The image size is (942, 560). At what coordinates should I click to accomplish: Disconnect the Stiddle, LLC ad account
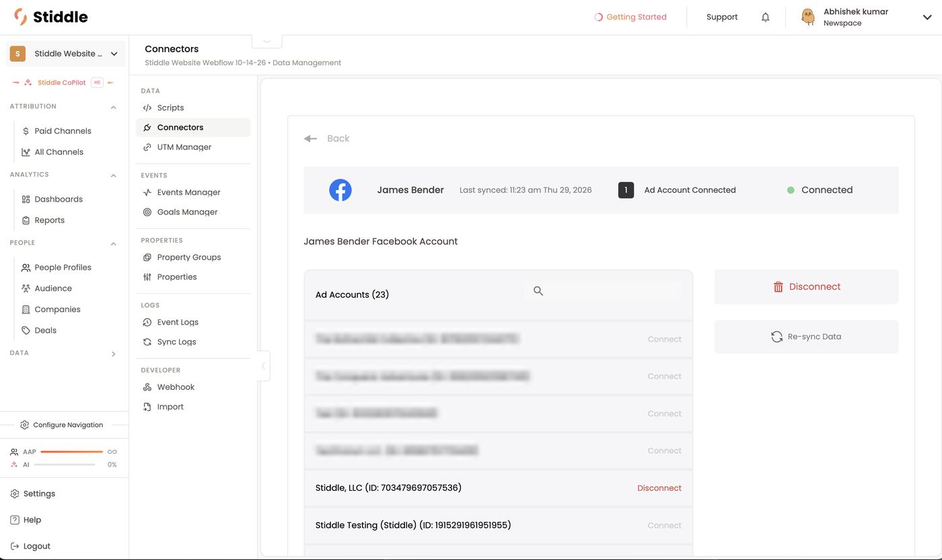coord(659,488)
